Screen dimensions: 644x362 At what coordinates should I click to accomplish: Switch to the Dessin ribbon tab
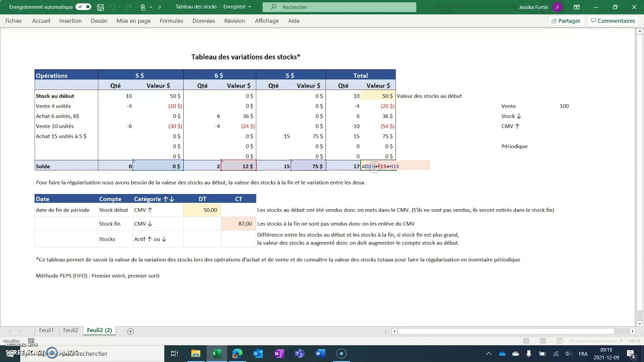tap(99, 21)
